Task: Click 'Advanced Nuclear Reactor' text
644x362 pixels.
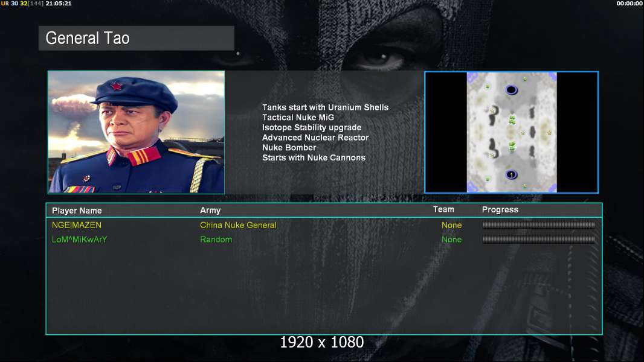Action: 315,138
